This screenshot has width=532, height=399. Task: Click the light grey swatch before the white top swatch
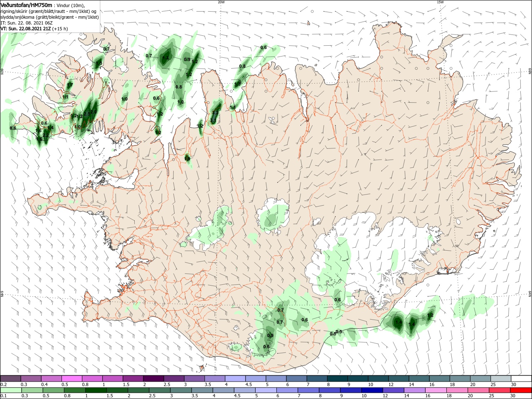(x=501, y=378)
